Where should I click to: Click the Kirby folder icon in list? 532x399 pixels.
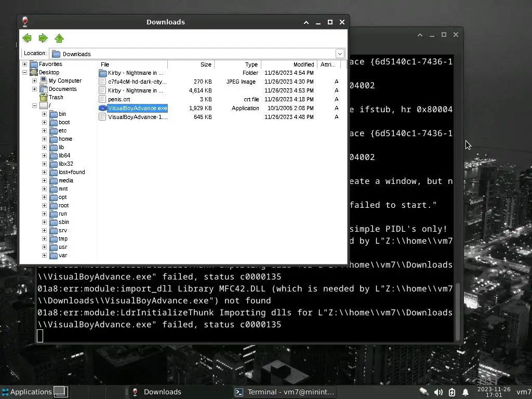(102, 73)
